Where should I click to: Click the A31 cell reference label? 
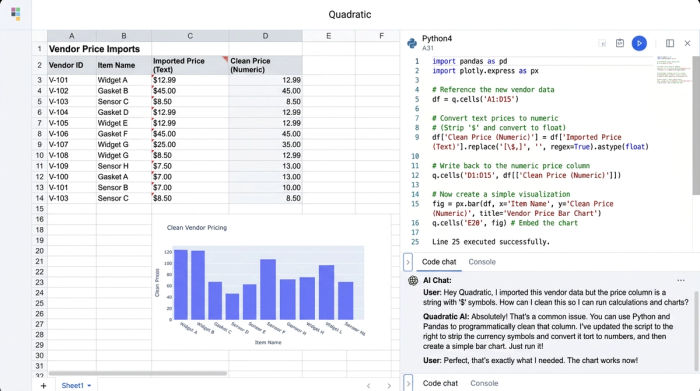pos(428,48)
